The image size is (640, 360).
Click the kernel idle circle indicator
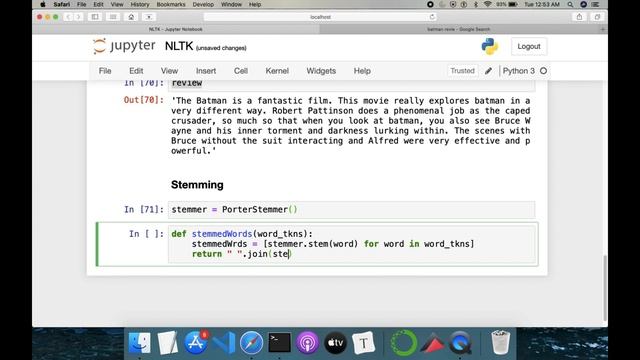tap(543, 71)
